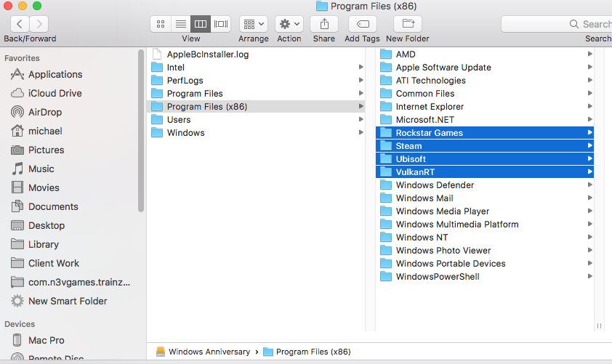Select the Common Files folder

(x=485, y=94)
